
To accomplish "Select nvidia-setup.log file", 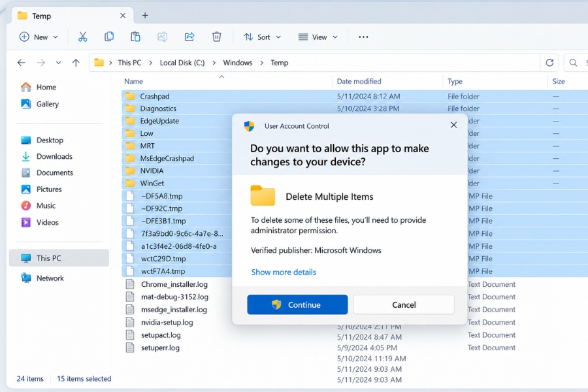I will pos(167,322).
